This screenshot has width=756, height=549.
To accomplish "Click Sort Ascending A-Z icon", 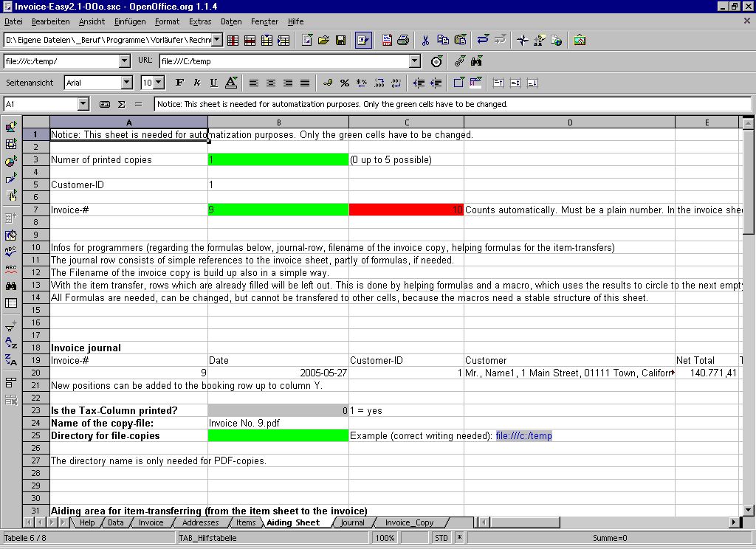I will pyautogui.click(x=11, y=343).
